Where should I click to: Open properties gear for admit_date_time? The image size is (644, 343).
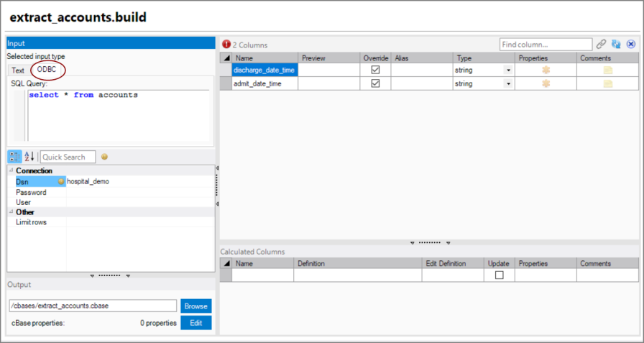click(x=546, y=84)
